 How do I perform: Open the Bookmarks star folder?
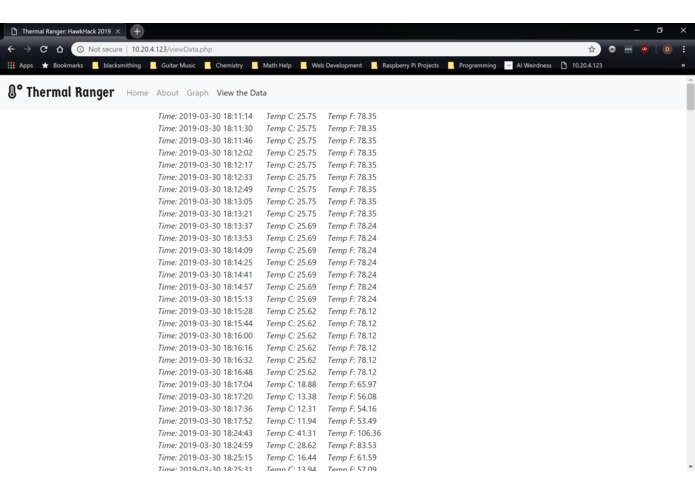point(62,65)
